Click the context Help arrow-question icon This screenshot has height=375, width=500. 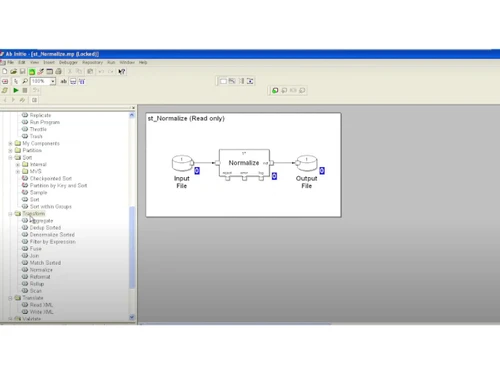pyautogui.click(x=122, y=71)
